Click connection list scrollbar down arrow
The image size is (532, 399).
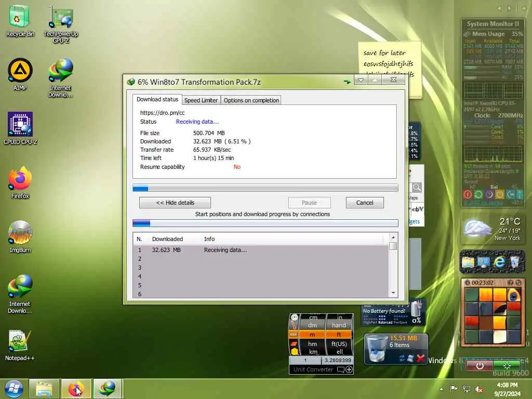pos(393,292)
